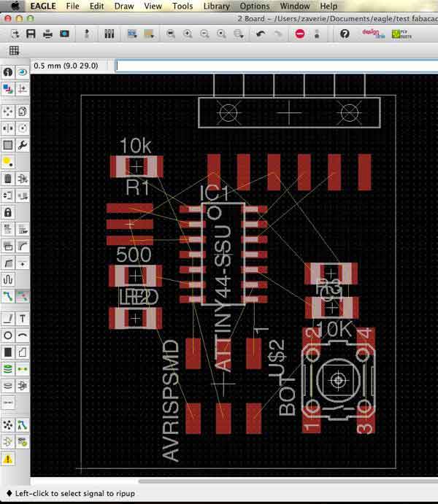Select the Copy tool

click(x=23, y=112)
